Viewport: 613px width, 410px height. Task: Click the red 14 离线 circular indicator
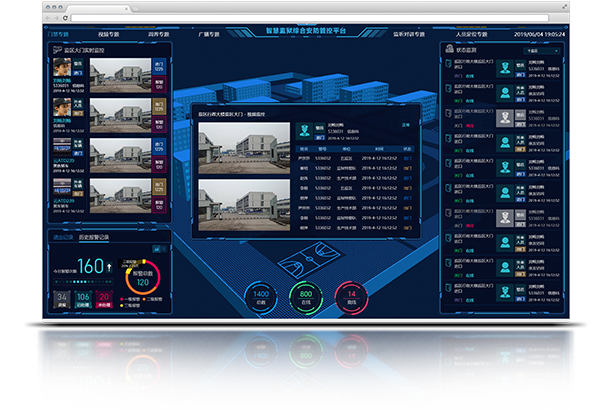pos(352,295)
